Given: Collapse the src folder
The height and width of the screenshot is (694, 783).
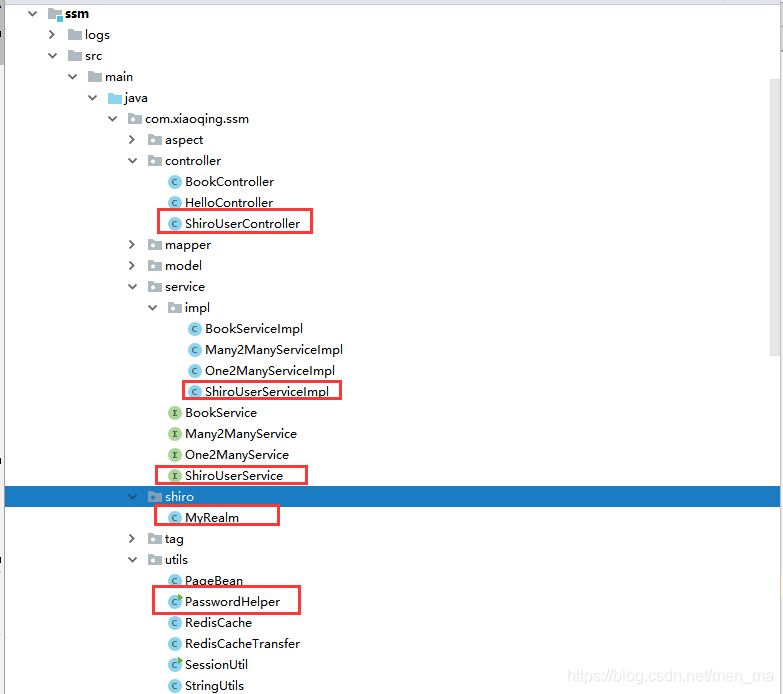Looking at the screenshot, I should pyautogui.click(x=52, y=55).
